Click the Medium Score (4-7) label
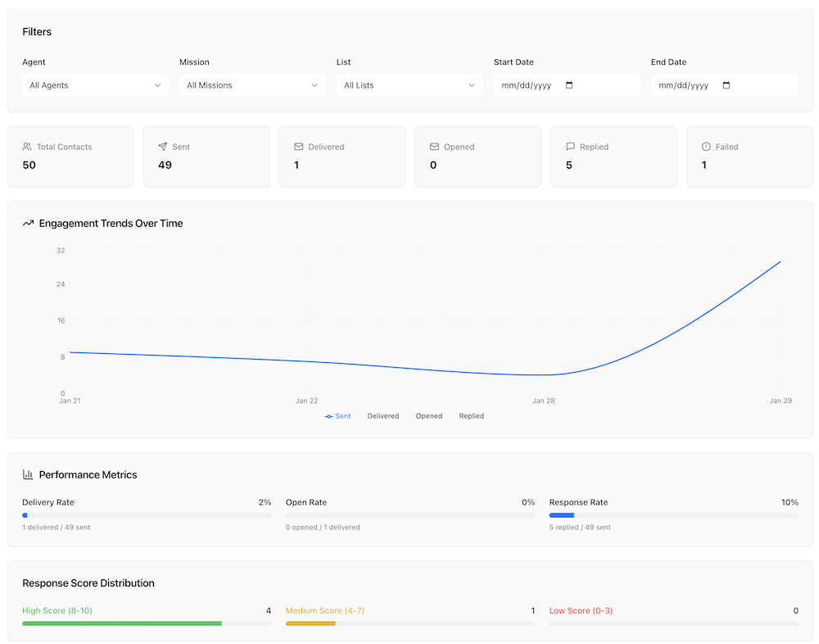Viewport: 819px width, 644px height. (325, 610)
